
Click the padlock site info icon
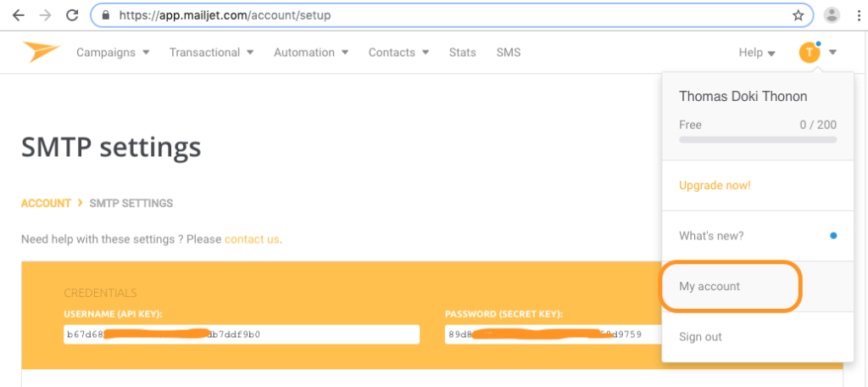tap(106, 15)
